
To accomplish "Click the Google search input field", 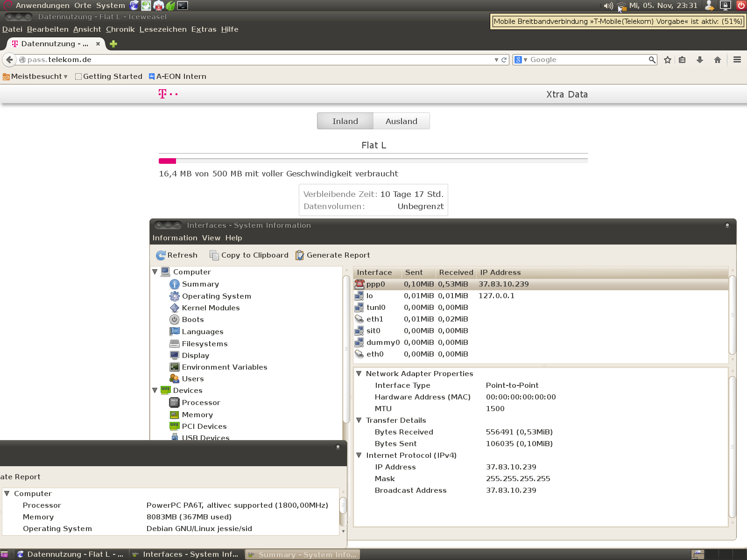I will click(587, 60).
